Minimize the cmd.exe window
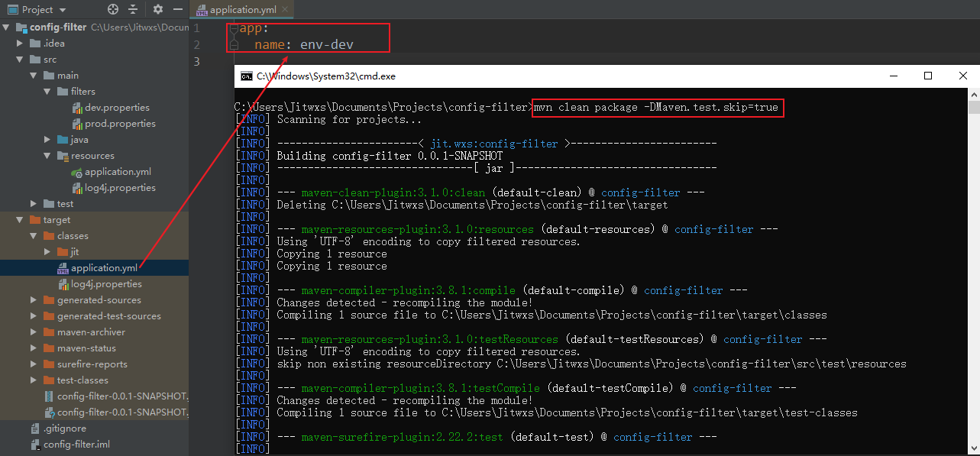Screen dimensions: 980x456 (x=892, y=76)
